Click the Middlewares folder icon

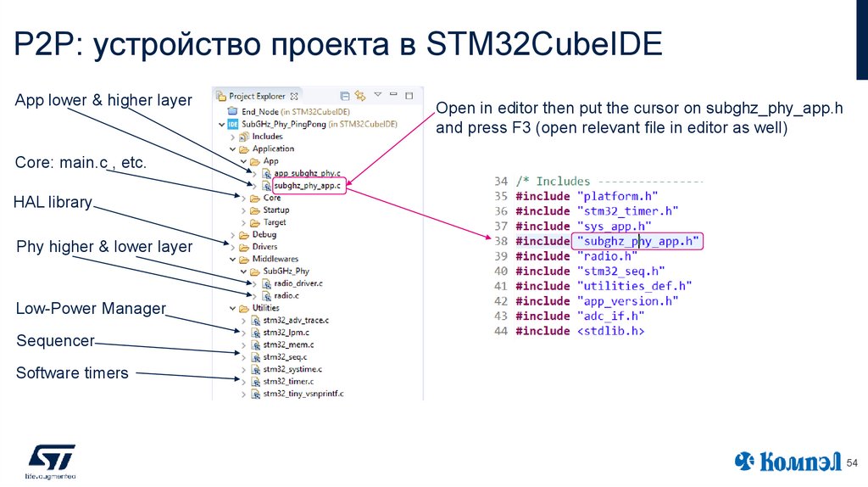(x=244, y=260)
